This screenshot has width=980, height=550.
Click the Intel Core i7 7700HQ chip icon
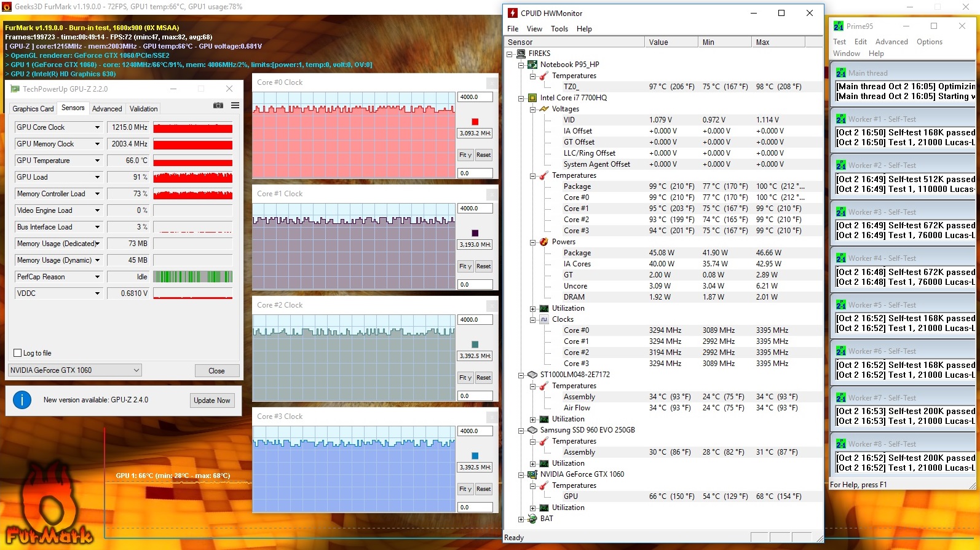(532, 98)
